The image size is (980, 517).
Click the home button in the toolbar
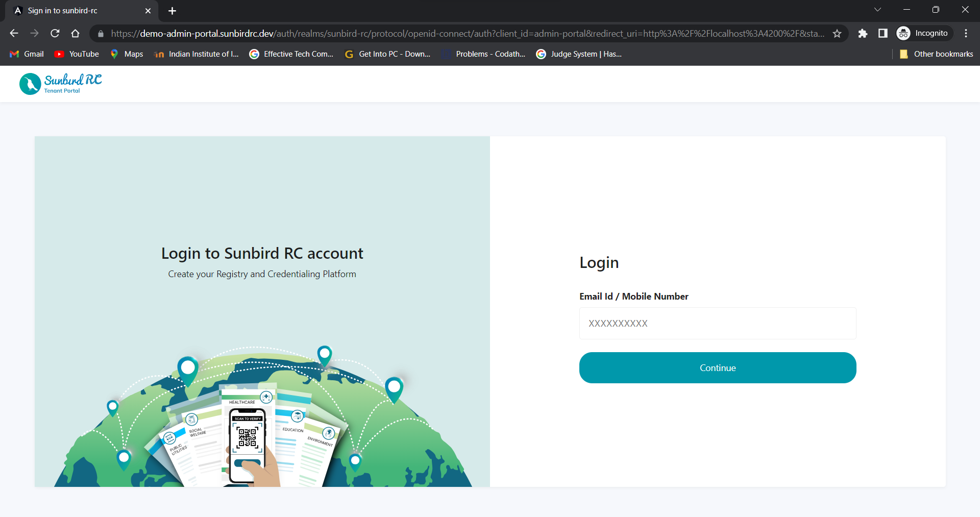75,33
